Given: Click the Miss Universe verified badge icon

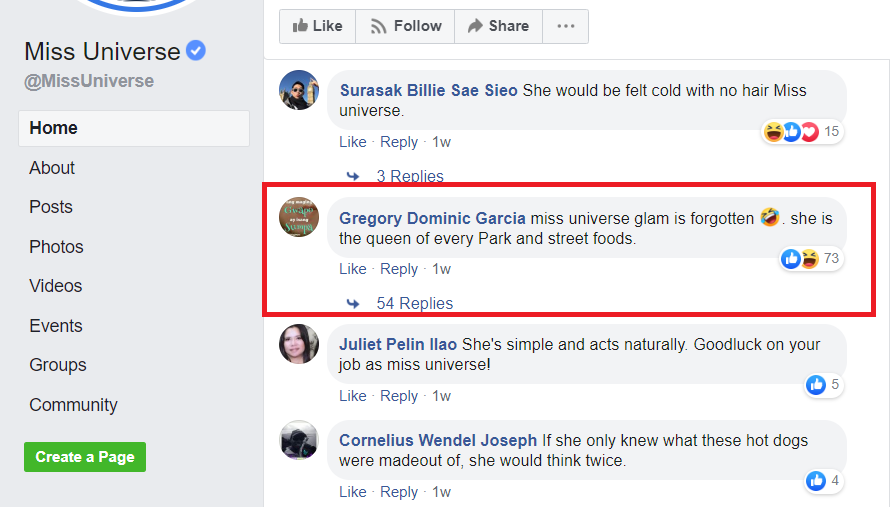Looking at the screenshot, I should pyautogui.click(x=196, y=51).
